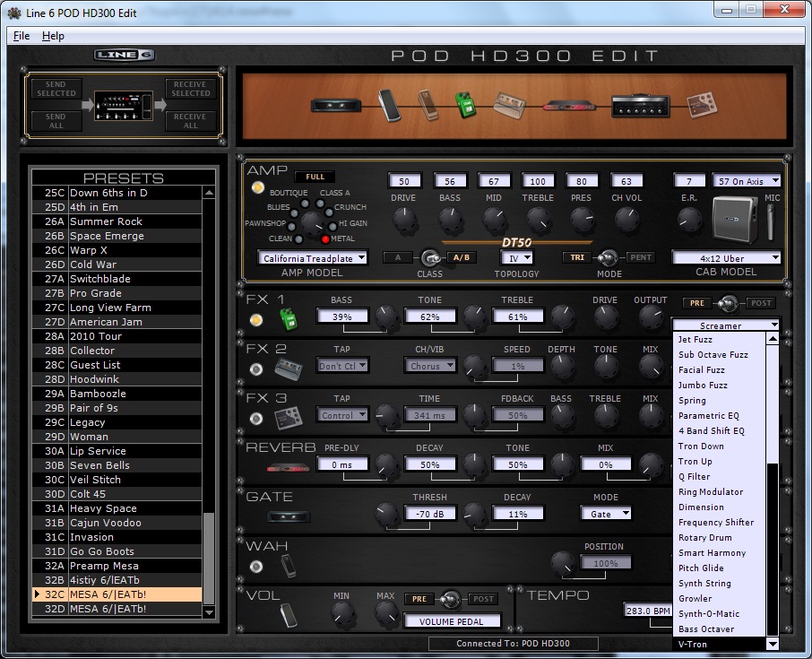
Task: Flip the TRI/PENT mode switch
Action: tap(608, 257)
